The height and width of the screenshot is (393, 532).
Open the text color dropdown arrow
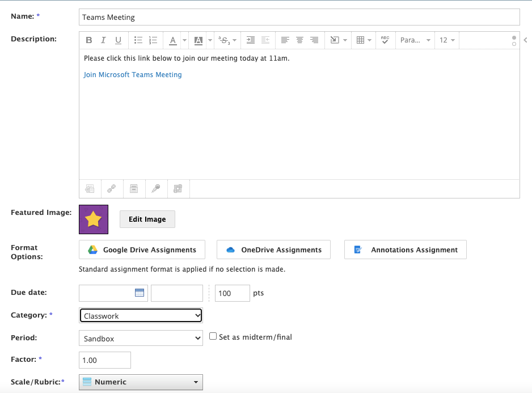(x=184, y=40)
